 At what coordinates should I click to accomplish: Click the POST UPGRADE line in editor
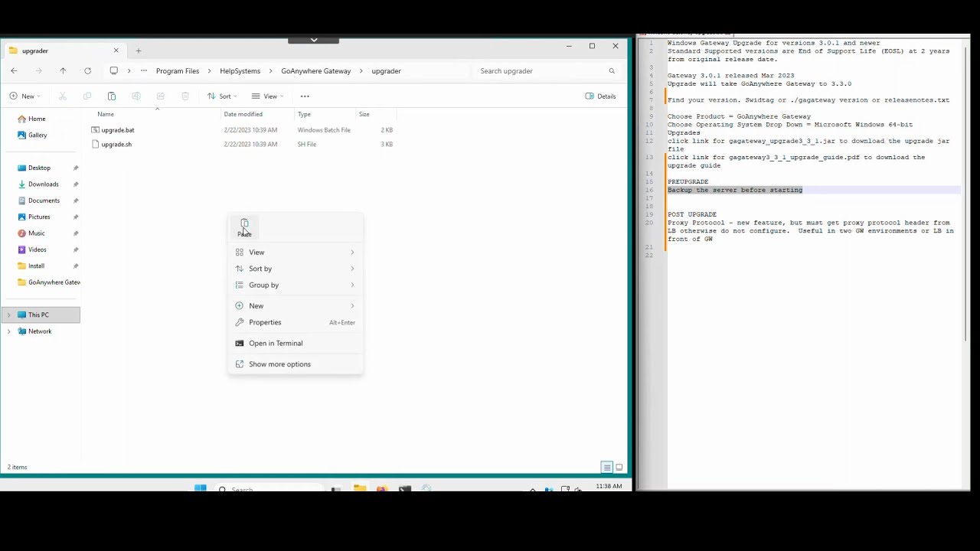(692, 214)
